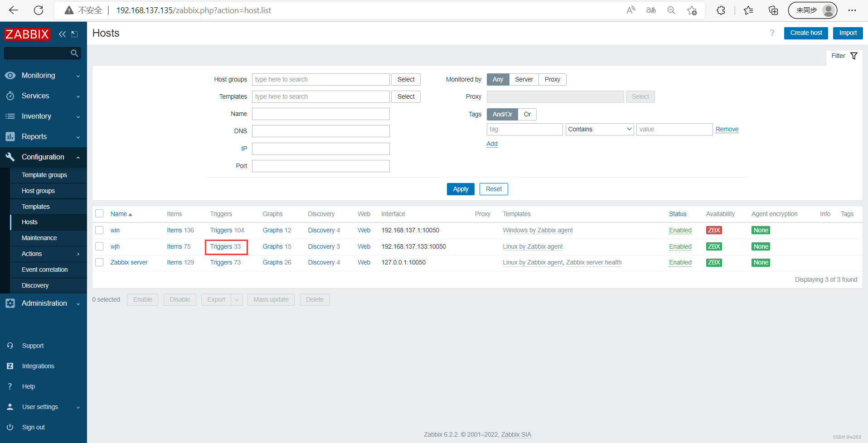Click the User settings person icon
The width and height of the screenshot is (868, 443).
[x=10, y=407]
